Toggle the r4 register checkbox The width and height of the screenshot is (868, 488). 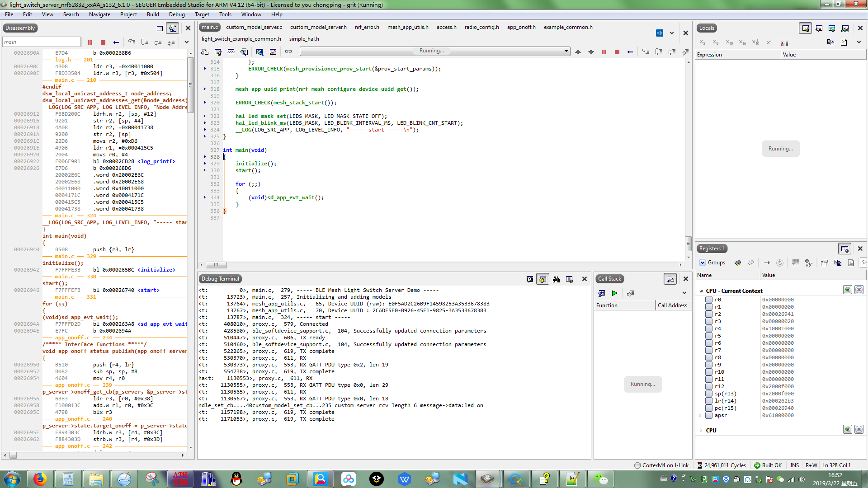coord(709,328)
